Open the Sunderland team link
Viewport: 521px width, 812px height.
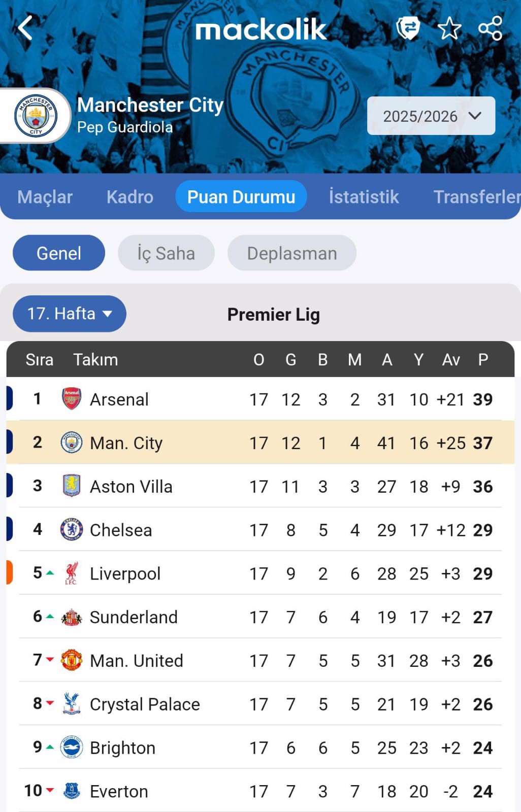[134, 617]
